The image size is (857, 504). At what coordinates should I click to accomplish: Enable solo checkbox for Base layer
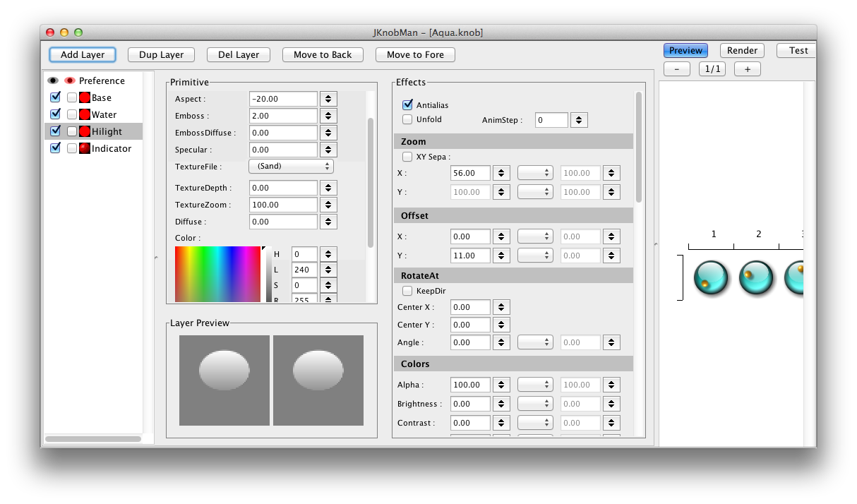point(72,97)
